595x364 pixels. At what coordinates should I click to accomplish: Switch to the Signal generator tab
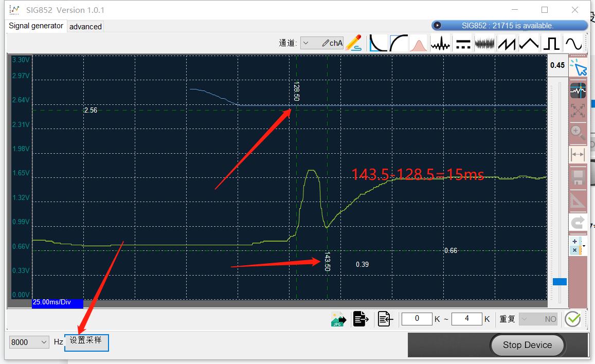point(36,26)
